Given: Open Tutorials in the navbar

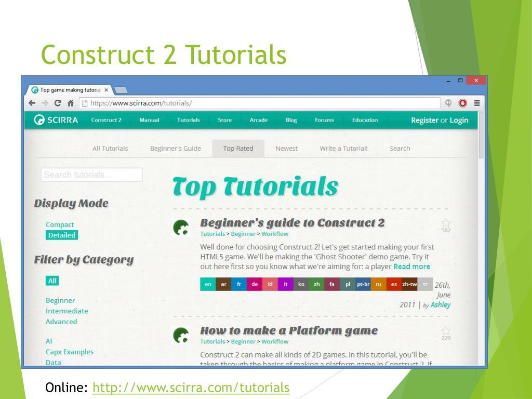Looking at the screenshot, I should (188, 120).
